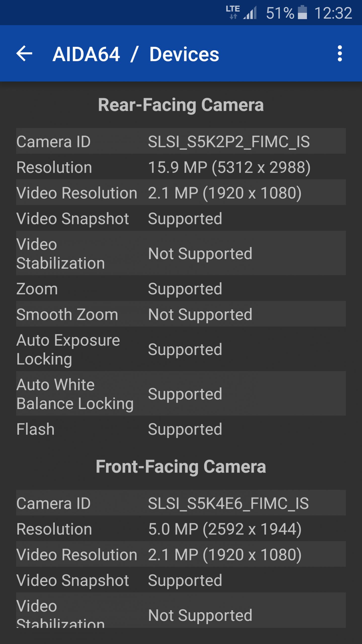The width and height of the screenshot is (362, 644).
Task: Open the three-dot overflow menu
Action: tap(340, 53)
